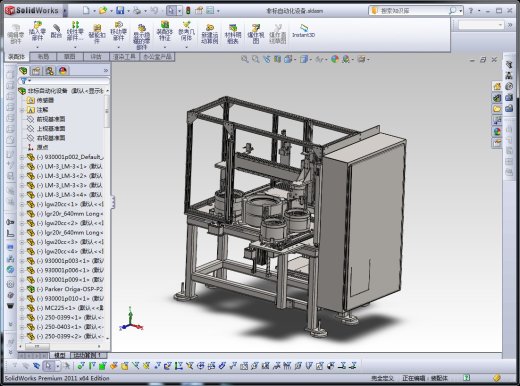Click the Print icon in title bar
This screenshot has width=520, height=386.
click(x=137, y=11)
